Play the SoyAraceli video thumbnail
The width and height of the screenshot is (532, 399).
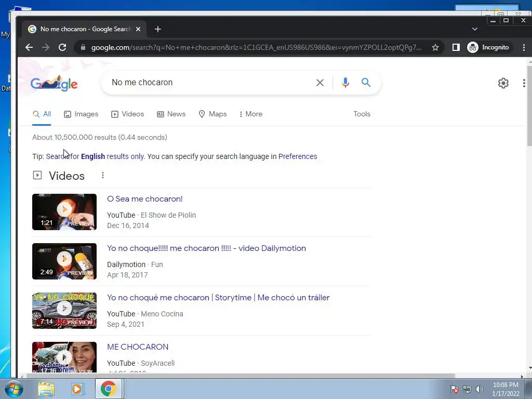click(64, 357)
